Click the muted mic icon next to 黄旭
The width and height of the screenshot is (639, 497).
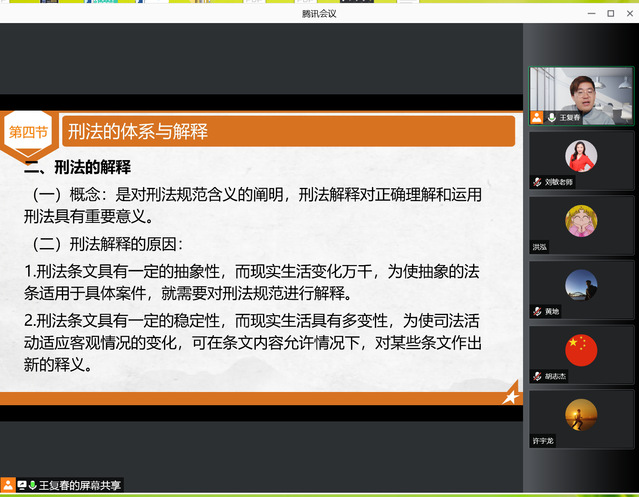click(x=537, y=311)
